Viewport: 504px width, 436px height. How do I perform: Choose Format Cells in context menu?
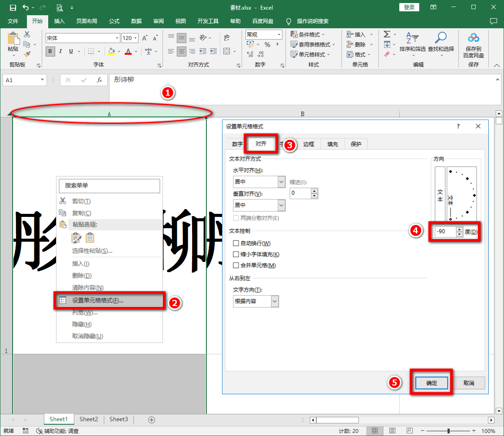(x=109, y=300)
